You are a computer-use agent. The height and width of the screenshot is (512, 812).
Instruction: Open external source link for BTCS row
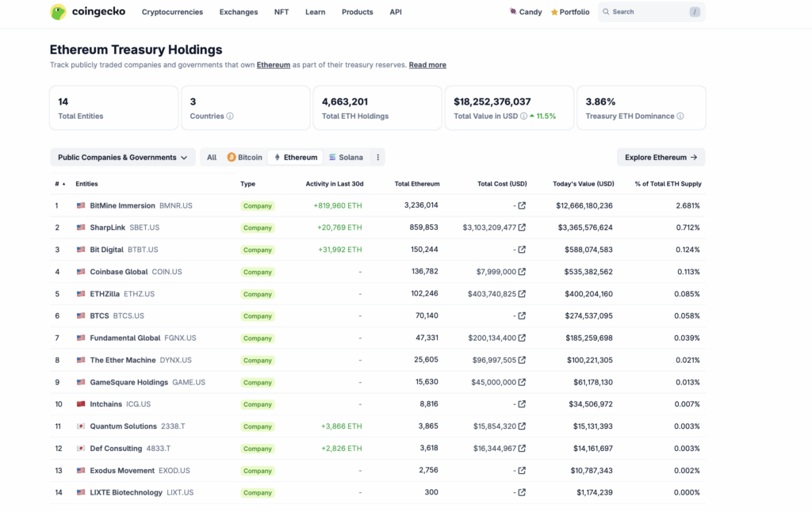click(522, 315)
